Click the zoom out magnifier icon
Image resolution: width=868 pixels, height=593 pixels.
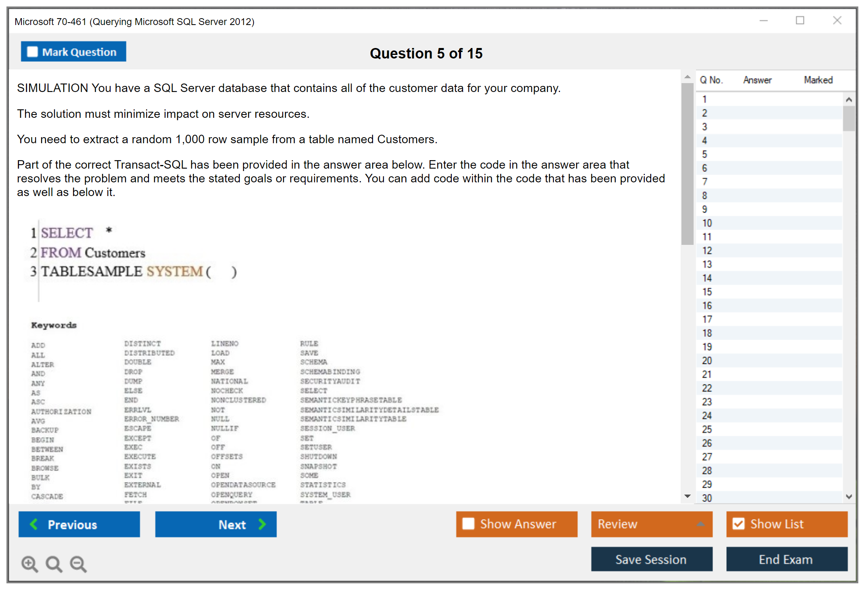pyautogui.click(x=78, y=564)
